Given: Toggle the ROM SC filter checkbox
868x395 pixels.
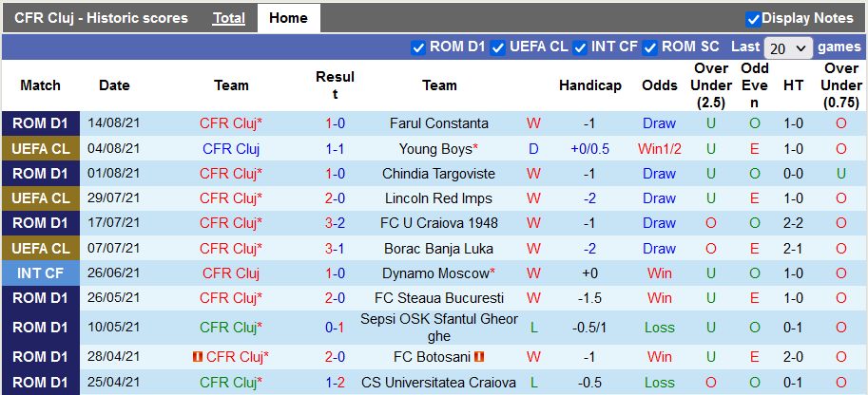Looking at the screenshot, I should 650,47.
